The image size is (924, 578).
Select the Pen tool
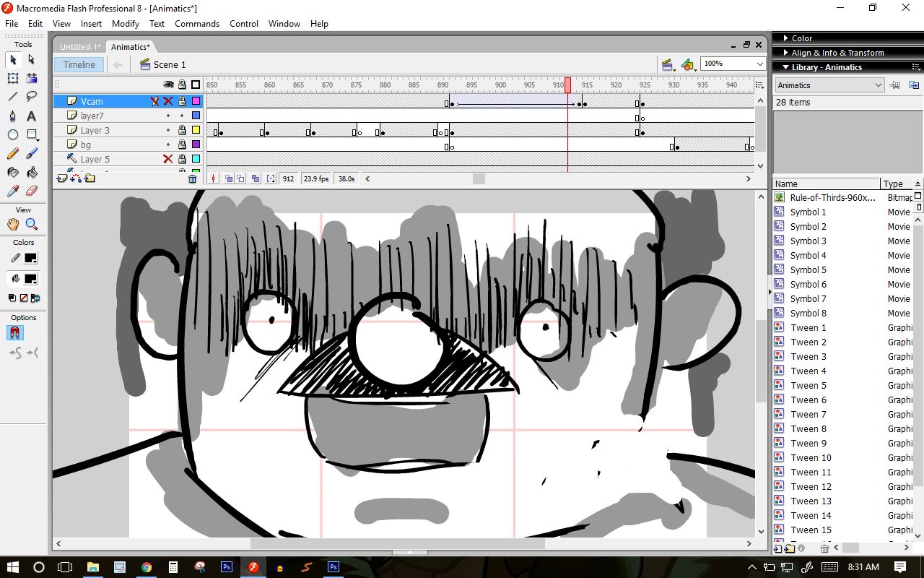13,116
